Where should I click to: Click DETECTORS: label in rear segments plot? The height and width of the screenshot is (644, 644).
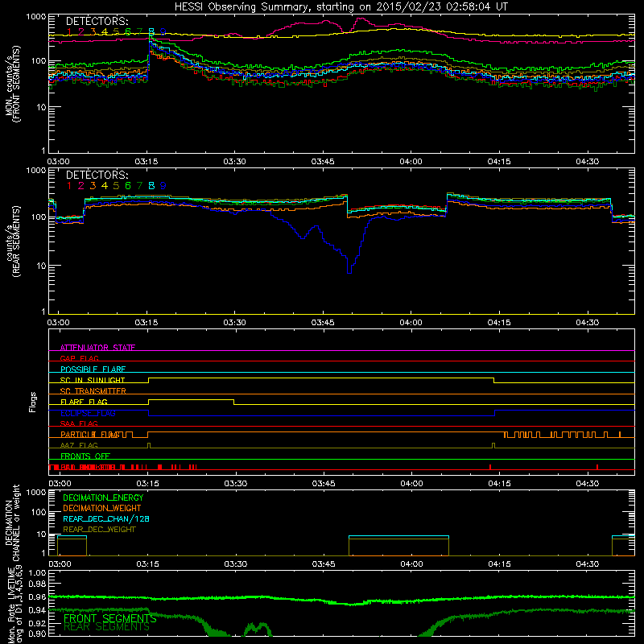click(x=97, y=175)
